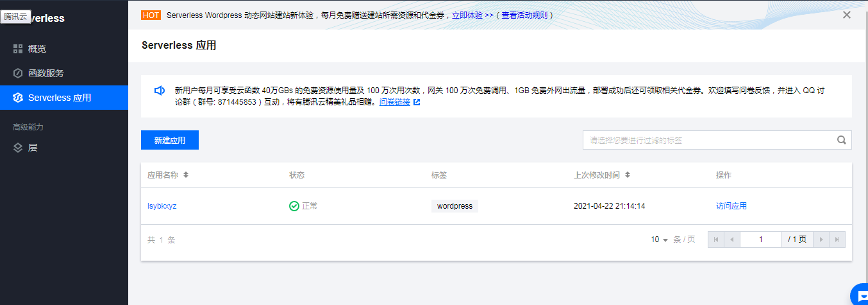This screenshot has width=868, height=305.
Task: Click the speaker announcement icon
Action: tap(160, 91)
